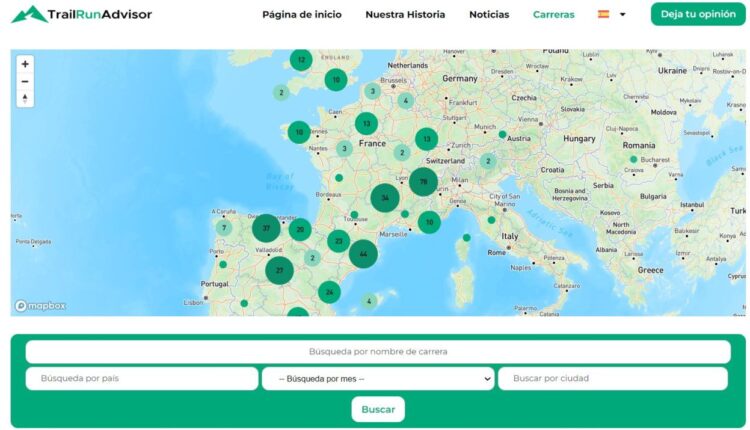Open cluster 27 below Valladolid
Viewport: 750px width, 430px height.
[x=279, y=271]
